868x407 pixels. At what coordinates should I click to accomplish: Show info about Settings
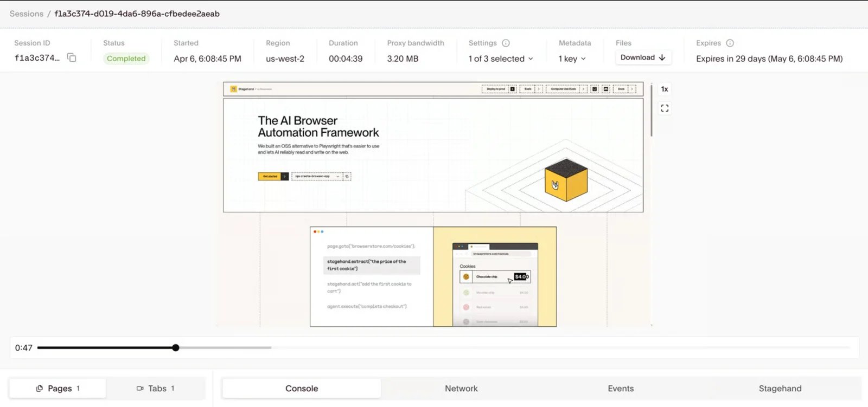click(506, 43)
